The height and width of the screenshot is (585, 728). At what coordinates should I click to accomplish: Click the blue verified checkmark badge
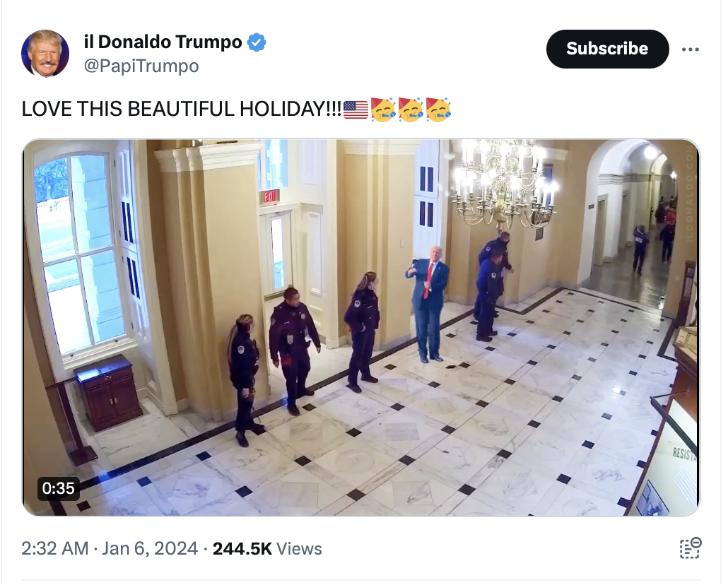pyautogui.click(x=257, y=42)
